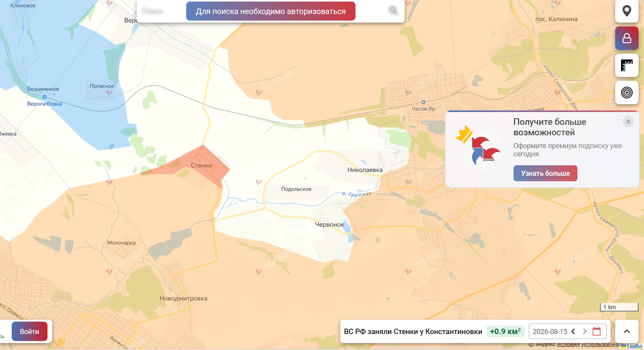The width and height of the screenshot is (644, 350).
Task: Open the Leaflet attribution link
Action: 634,346
